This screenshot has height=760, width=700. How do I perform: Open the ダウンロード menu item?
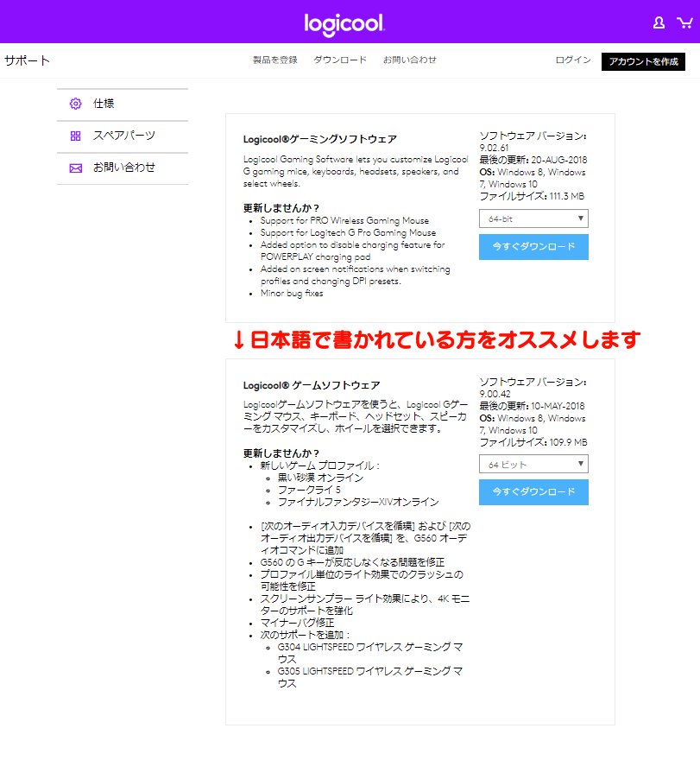pyautogui.click(x=340, y=60)
